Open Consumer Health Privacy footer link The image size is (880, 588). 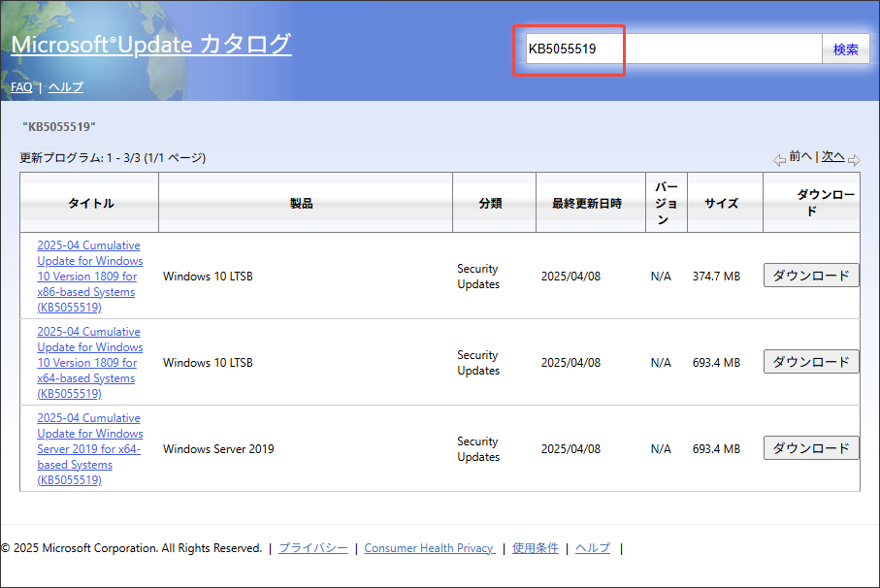[430, 548]
